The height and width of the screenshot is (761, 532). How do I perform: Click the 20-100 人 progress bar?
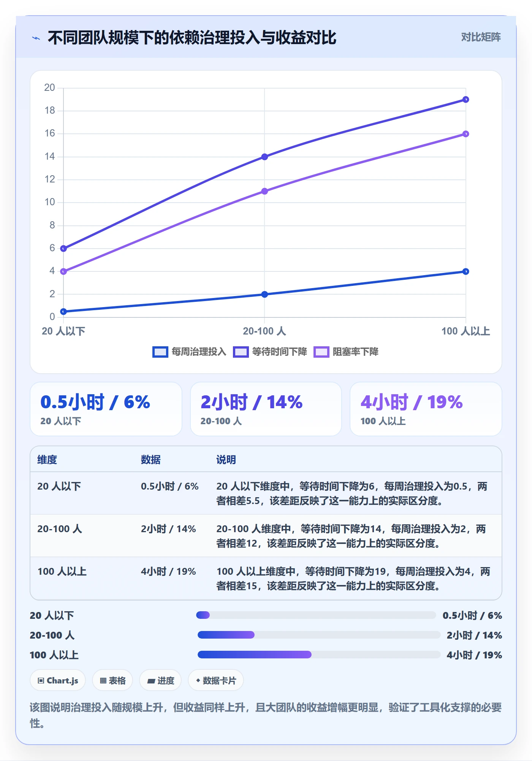(319, 635)
